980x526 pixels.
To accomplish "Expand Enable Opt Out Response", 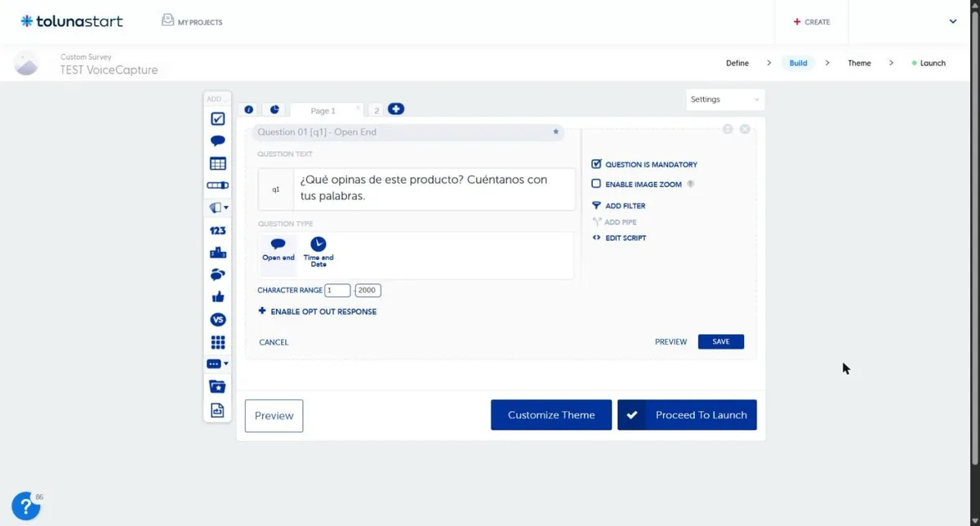I will click(318, 311).
